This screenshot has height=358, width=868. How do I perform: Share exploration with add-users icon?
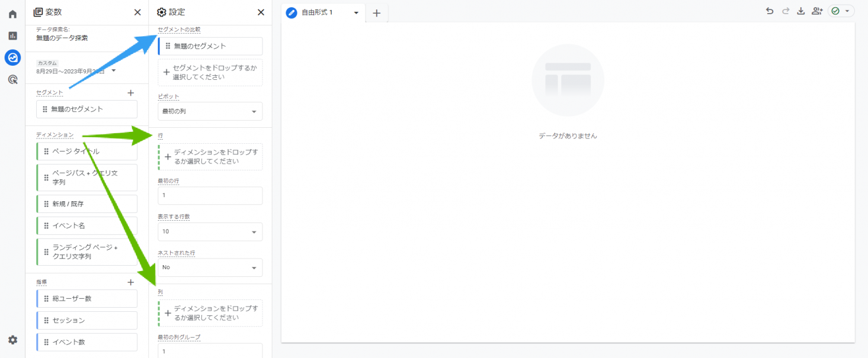click(818, 11)
